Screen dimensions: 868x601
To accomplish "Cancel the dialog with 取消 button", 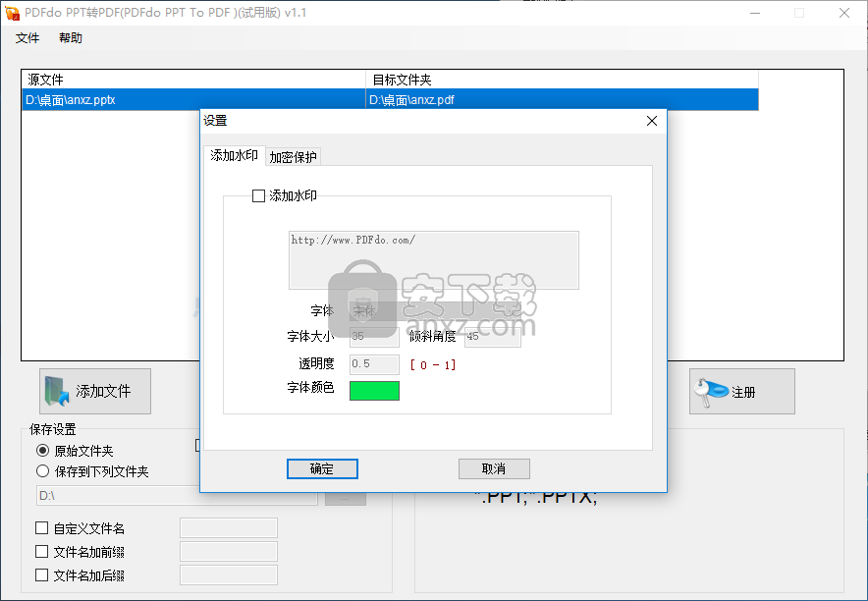I will pos(494,468).
